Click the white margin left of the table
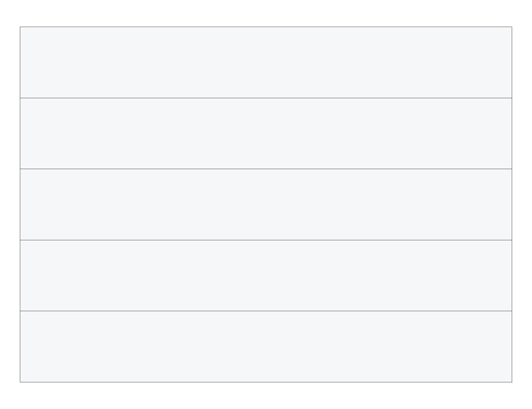This screenshot has width=532, height=409. [x=10, y=204]
